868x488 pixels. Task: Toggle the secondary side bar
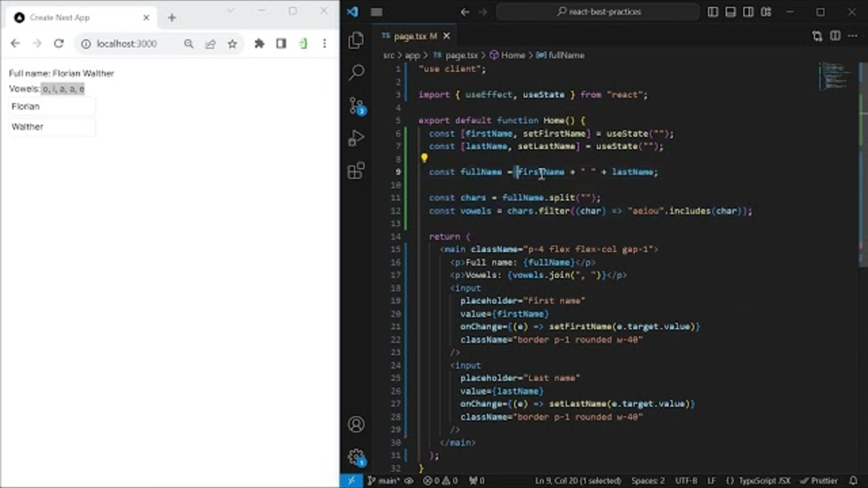coord(748,12)
